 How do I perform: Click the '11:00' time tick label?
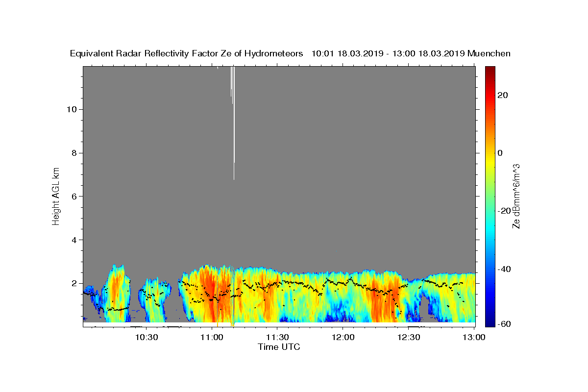212,337
